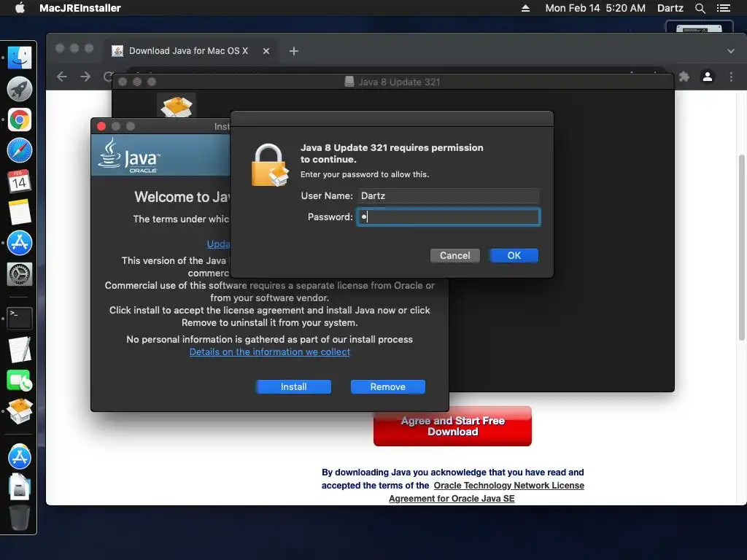Click the package box icon in Java 8 Update window
This screenshot has width=747, height=560.
177,106
